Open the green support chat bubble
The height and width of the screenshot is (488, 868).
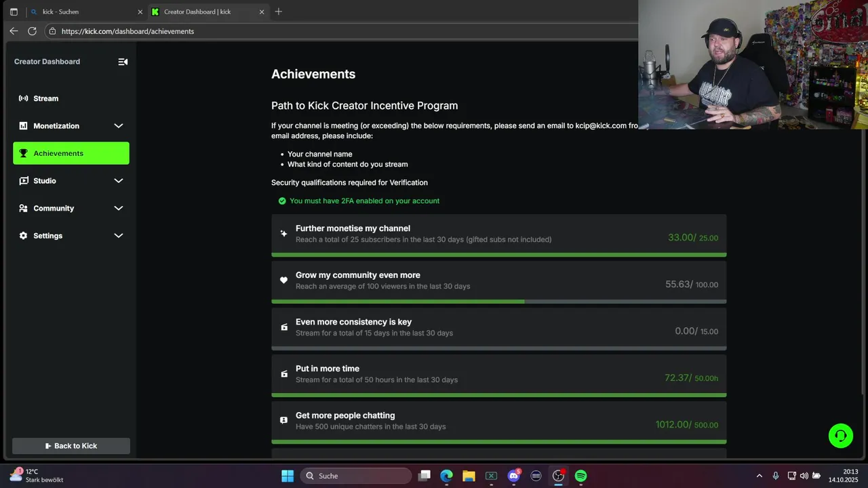(x=841, y=436)
